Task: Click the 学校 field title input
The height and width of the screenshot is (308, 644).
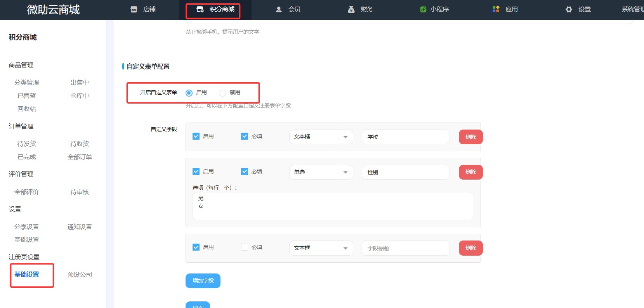Action: pyautogui.click(x=406, y=137)
